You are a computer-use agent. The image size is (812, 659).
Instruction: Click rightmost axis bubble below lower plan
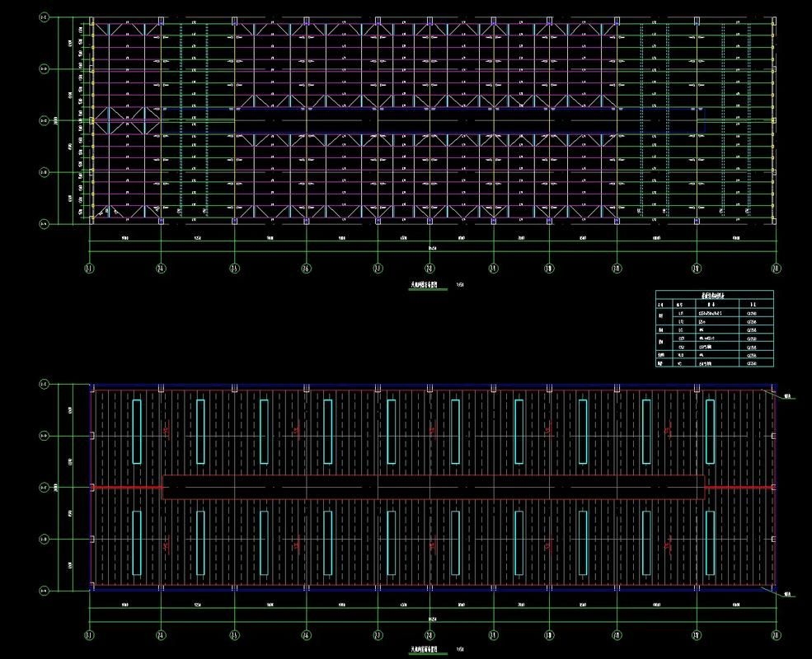click(776, 634)
